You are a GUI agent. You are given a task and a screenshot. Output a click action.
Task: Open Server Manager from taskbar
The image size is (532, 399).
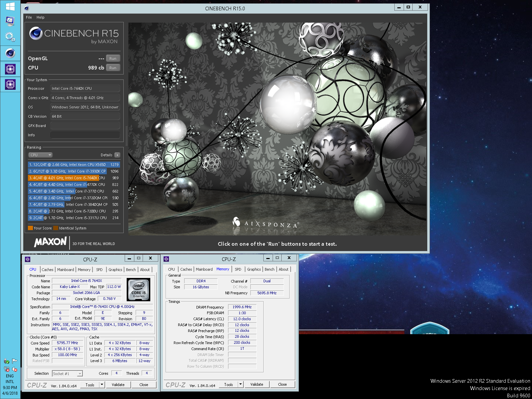(10, 21)
